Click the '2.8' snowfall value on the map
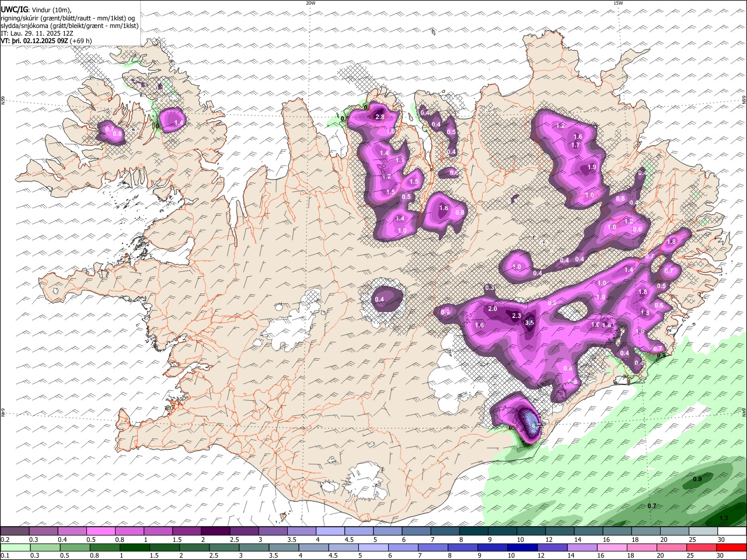The height and width of the screenshot is (560, 747). point(379,117)
